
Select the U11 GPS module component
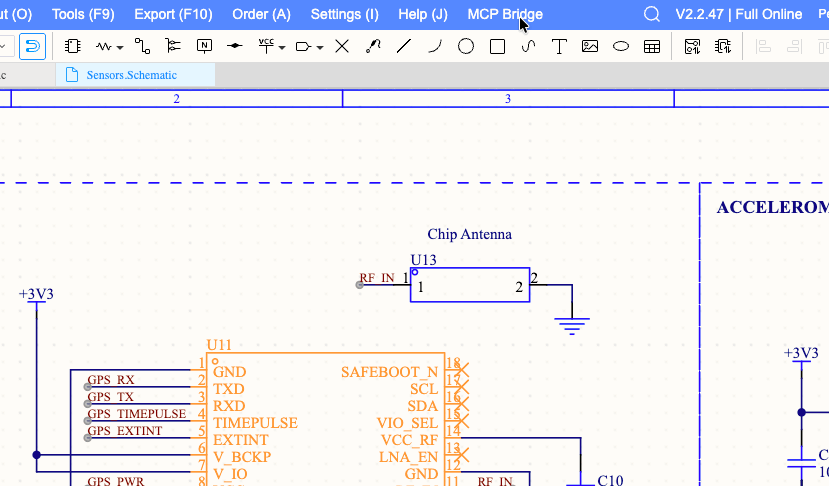pos(325,419)
